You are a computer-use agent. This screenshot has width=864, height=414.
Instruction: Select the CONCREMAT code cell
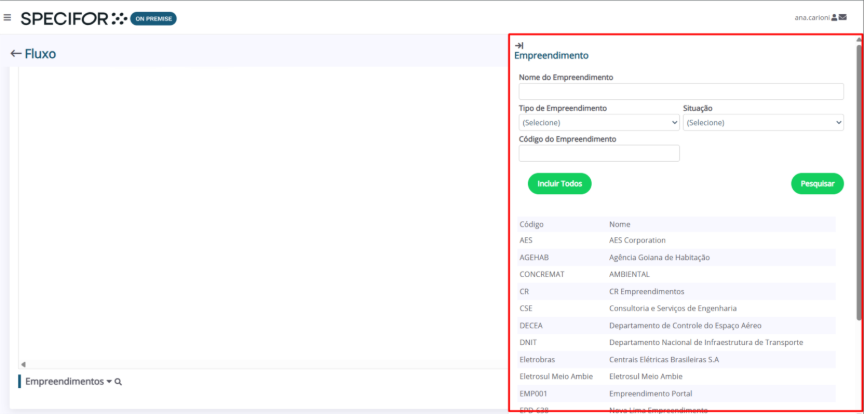[x=542, y=274]
